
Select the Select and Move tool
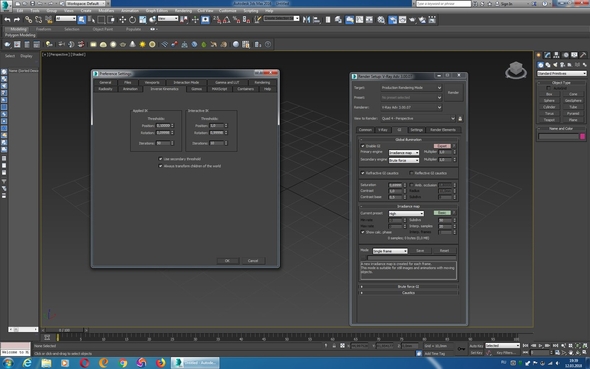point(122,20)
